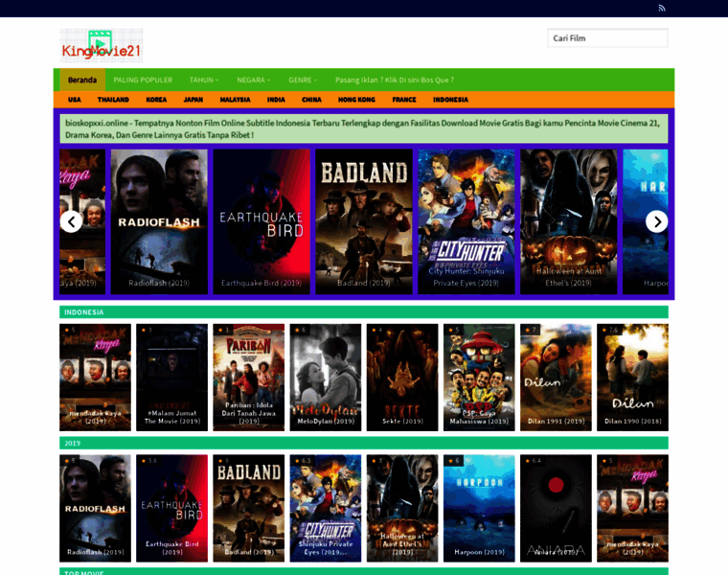Open Badland in 2019 section
728x575 pixels.
coord(249,508)
